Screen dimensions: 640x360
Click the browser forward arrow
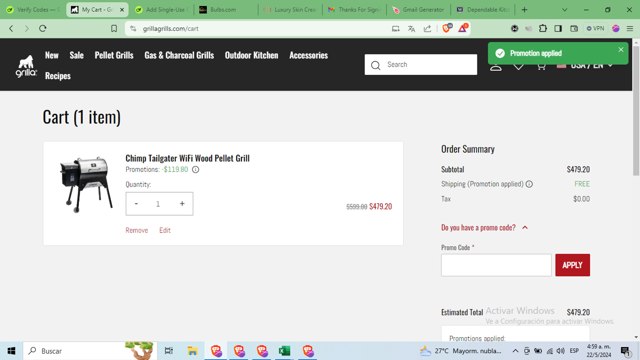[x=27, y=29]
